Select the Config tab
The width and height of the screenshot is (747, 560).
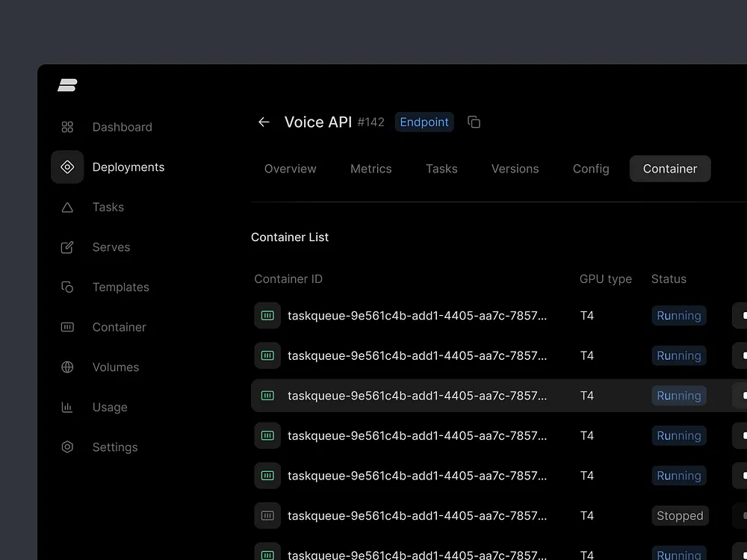[x=591, y=169]
